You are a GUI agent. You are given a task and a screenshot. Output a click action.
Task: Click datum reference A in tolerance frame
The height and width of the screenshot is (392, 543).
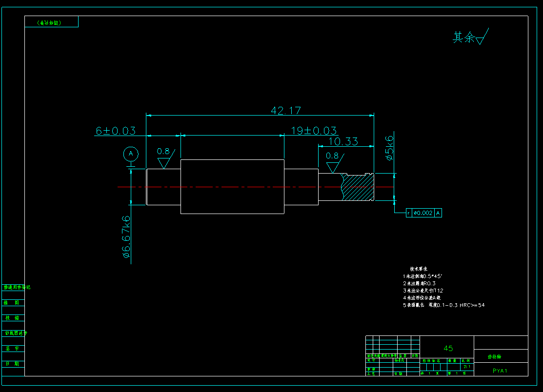coord(438,213)
